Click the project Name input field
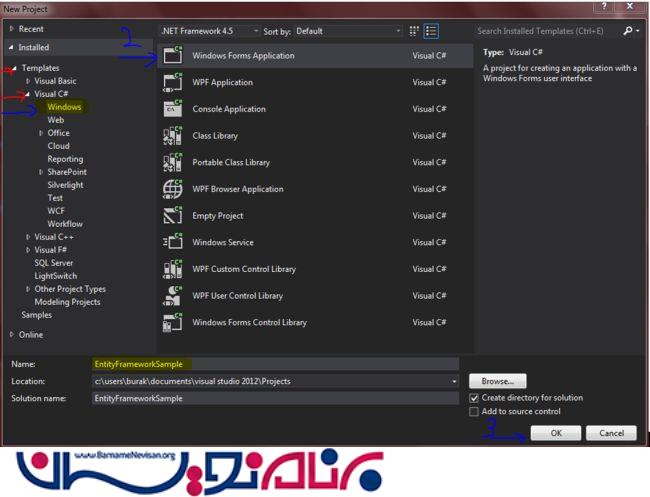650x497 pixels. pos(274,365)
